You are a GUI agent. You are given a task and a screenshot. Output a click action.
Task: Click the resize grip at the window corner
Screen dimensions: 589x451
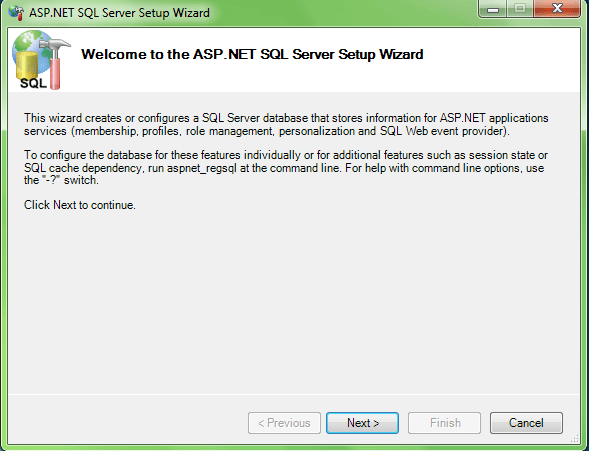575,438
